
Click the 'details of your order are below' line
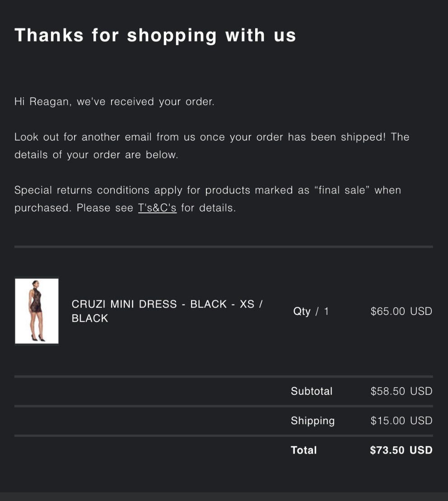pos(96,155)
